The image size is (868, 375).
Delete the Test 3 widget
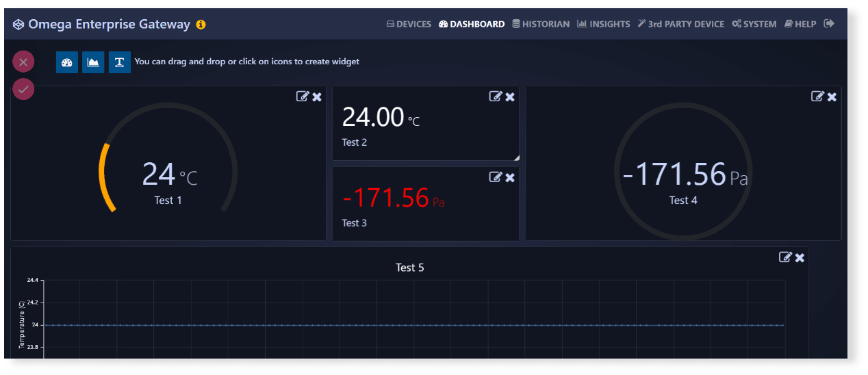(x=510, y=178)
